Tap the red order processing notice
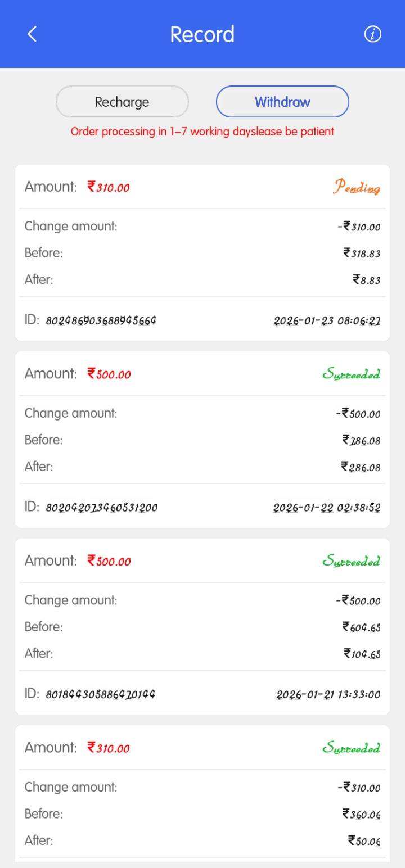 click(x=202, y=132)
